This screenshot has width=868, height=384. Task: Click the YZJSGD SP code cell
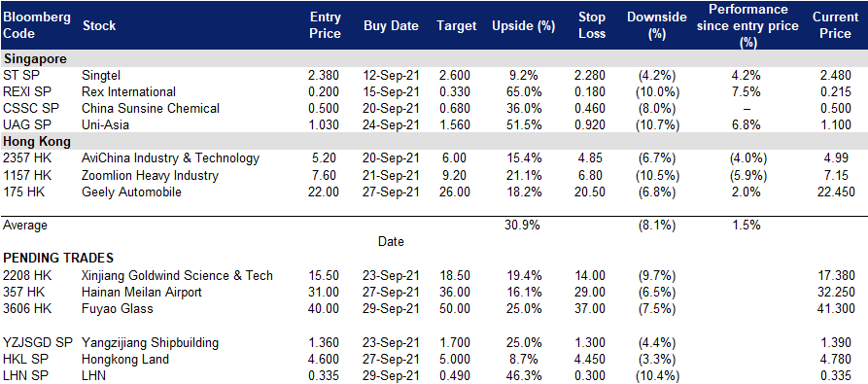38,342
